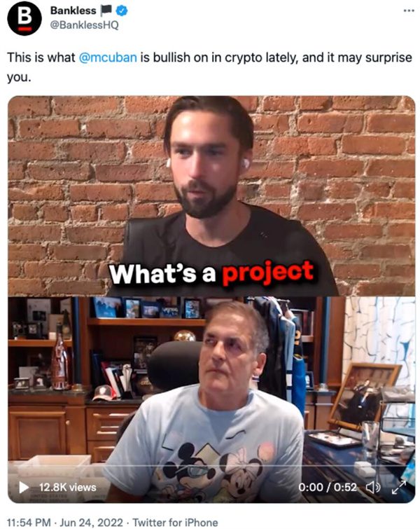
Task: Open the @BanklessHQ handle
Action: (84, 25)
